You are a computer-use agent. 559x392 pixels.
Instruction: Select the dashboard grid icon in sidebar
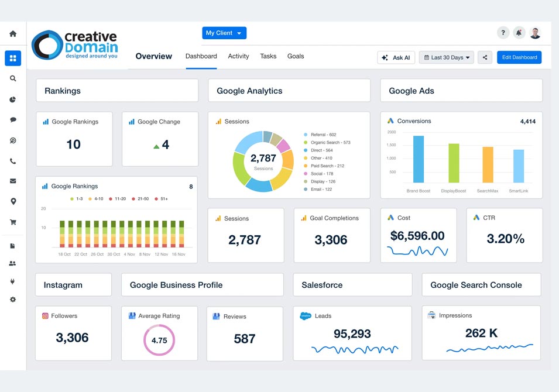pyautogui.click(x=13, y=58)
